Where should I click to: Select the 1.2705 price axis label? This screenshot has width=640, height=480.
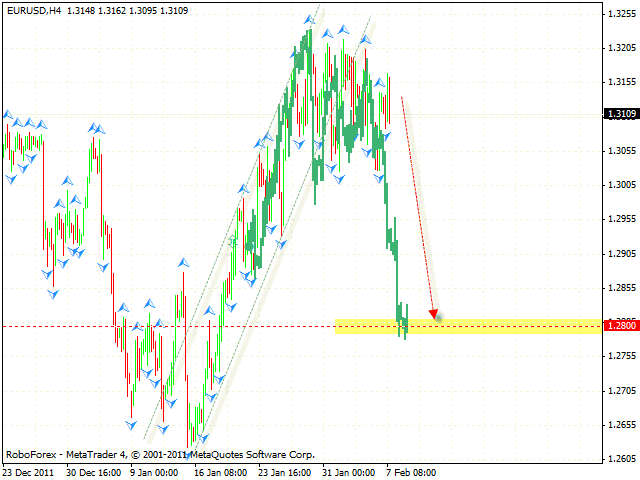[622, 390]
